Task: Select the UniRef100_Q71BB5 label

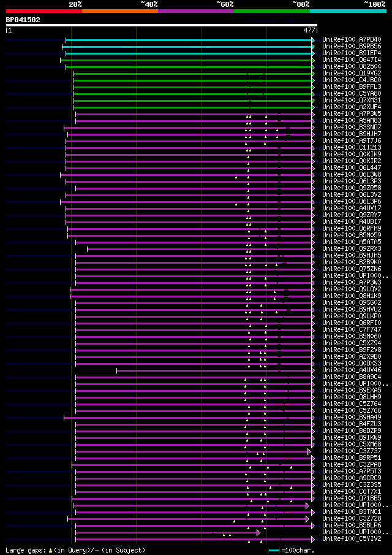Action: pos(352,498)
